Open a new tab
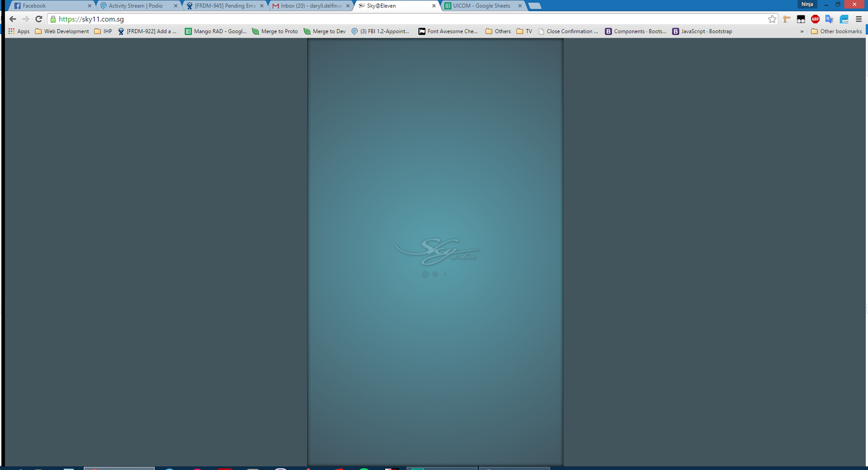The height and width of the screenshot is (470, 868). (x=535, y=6)
